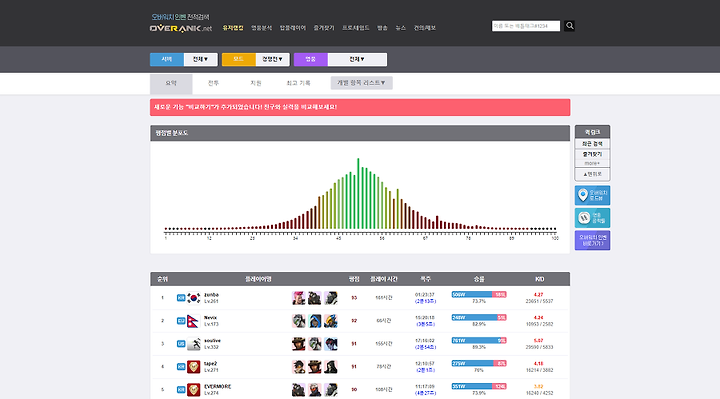Expand the 개별 항목 리스트 dropdown
This screenshot has width=720, height=399.
tap(361, 83)
